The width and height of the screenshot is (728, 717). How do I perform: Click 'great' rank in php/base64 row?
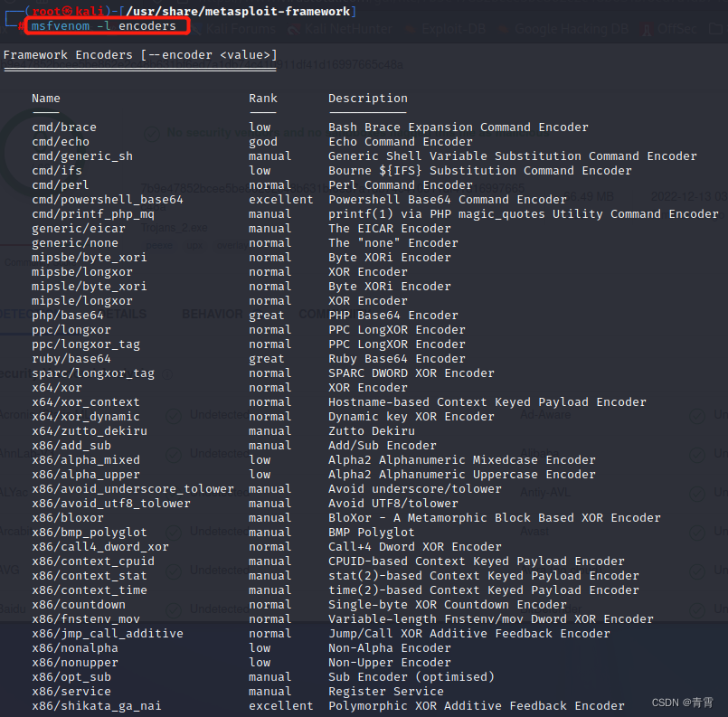tap(267, 316)
